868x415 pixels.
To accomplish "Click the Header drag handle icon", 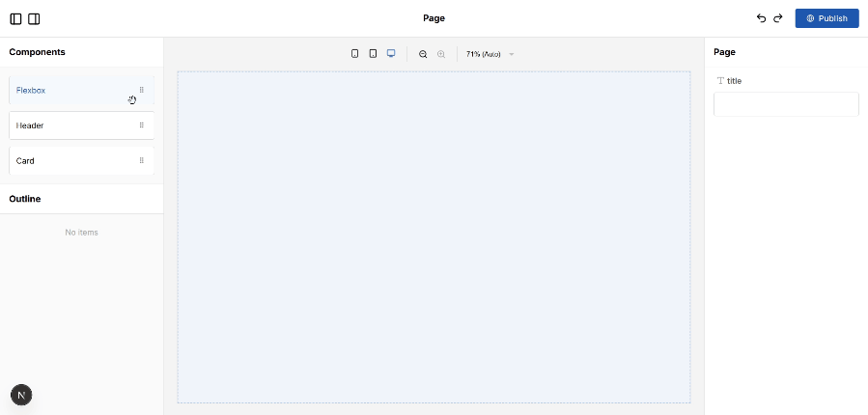I will point(142,125).
